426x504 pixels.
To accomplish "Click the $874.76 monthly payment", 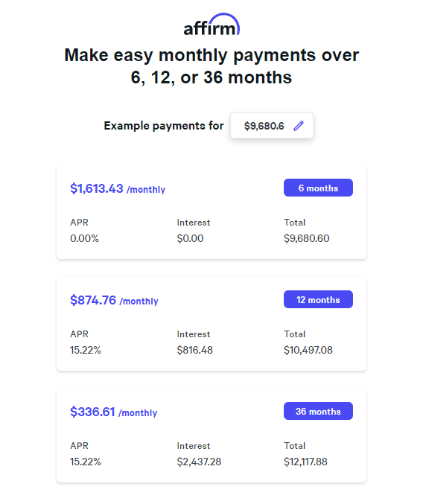I will (114, 300).
